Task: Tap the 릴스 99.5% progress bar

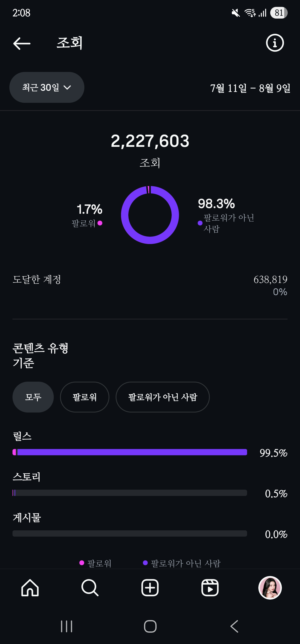Action: 130,452
